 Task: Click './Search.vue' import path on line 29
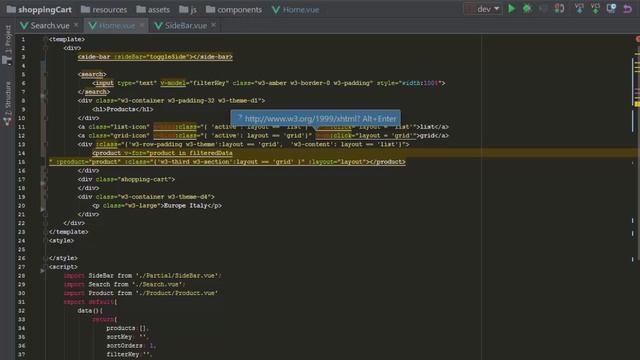coord(157,284)
